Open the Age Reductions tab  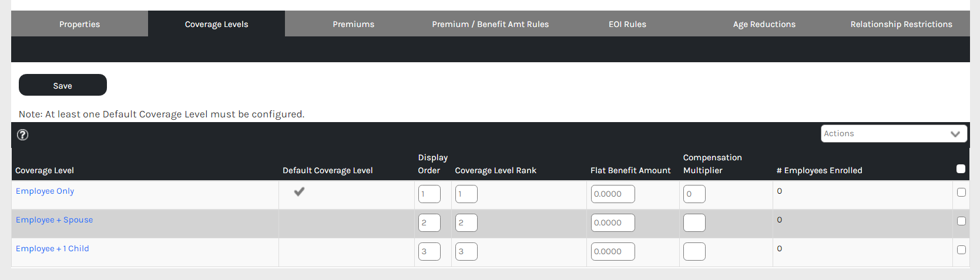[764, 24]
